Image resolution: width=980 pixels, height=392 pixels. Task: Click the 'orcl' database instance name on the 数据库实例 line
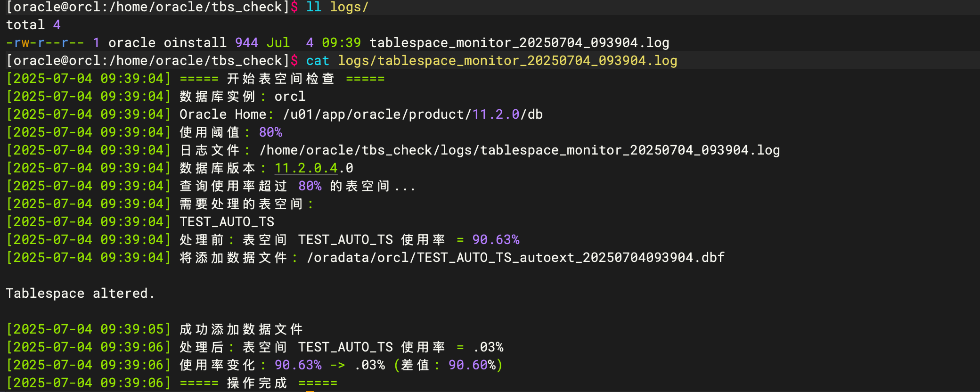click(290, 97)
